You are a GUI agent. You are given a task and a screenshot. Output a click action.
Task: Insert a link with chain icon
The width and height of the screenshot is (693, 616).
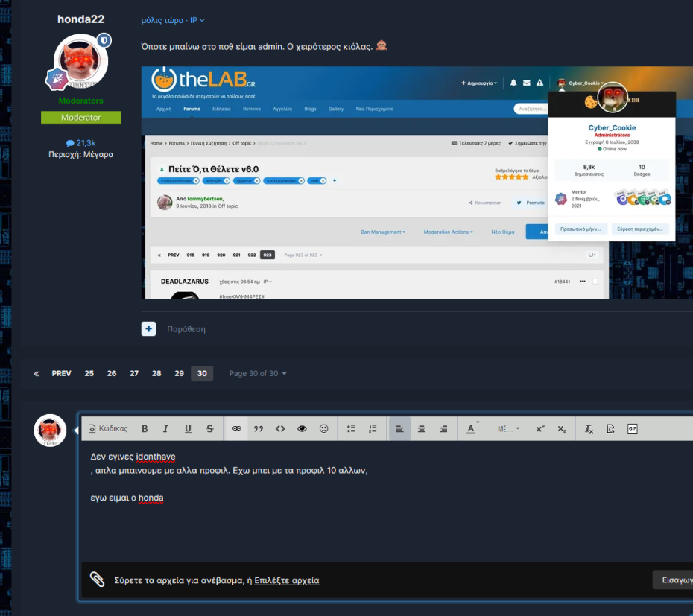coord(237,428)
